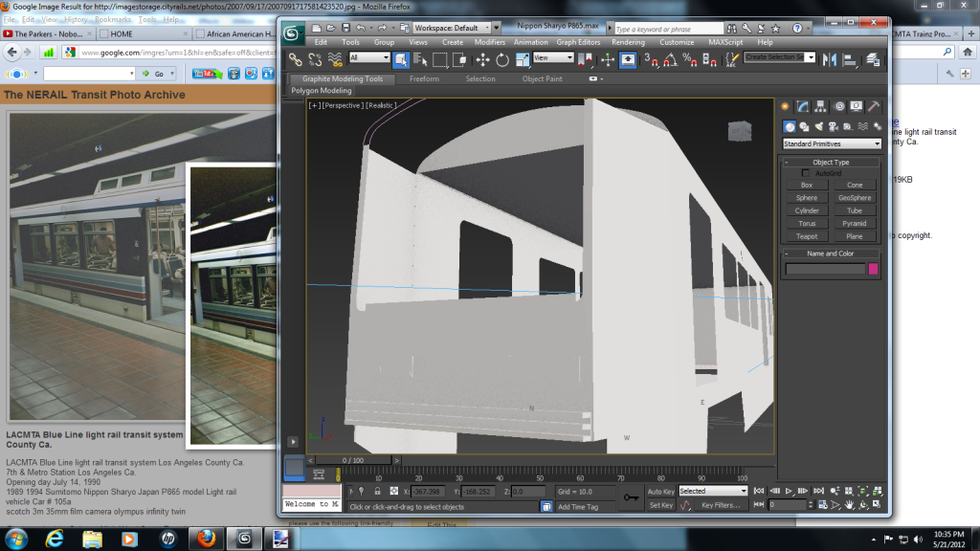Click Bind to Space Warp icon

pos(335,60)
